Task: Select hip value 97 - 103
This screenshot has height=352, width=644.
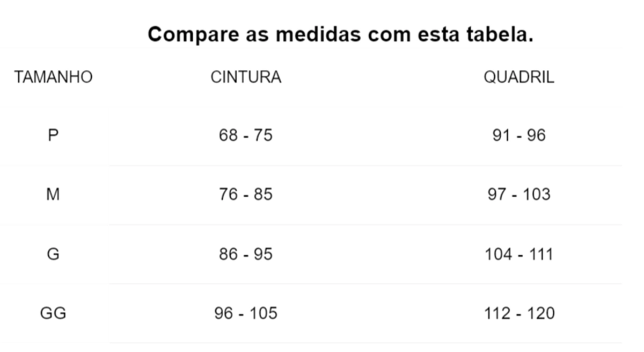Action: (x=519, y=194)
